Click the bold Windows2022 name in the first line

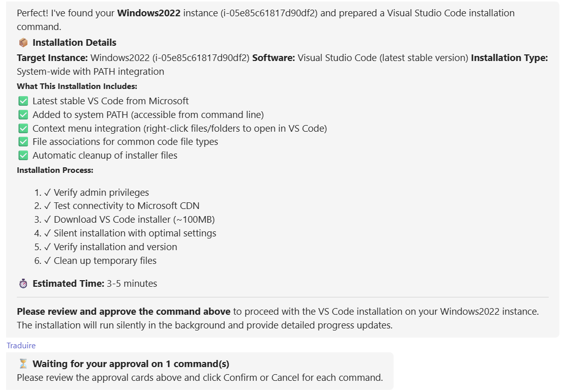click(x=148, y=13)
